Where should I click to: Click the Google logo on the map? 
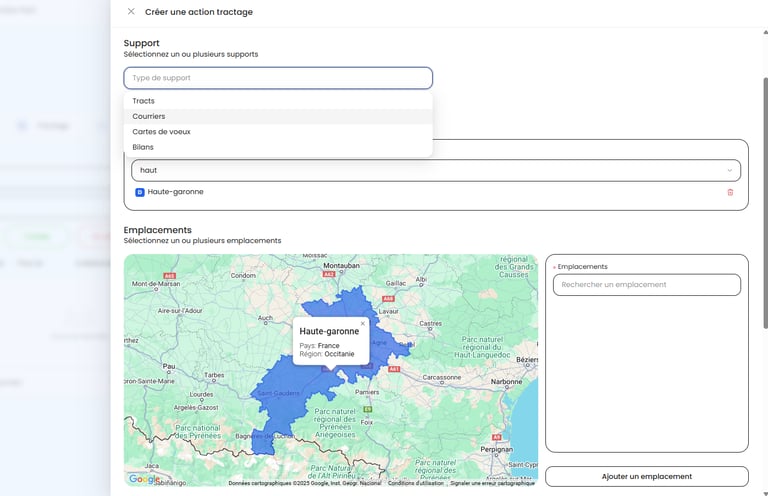(x=144, y=478)
